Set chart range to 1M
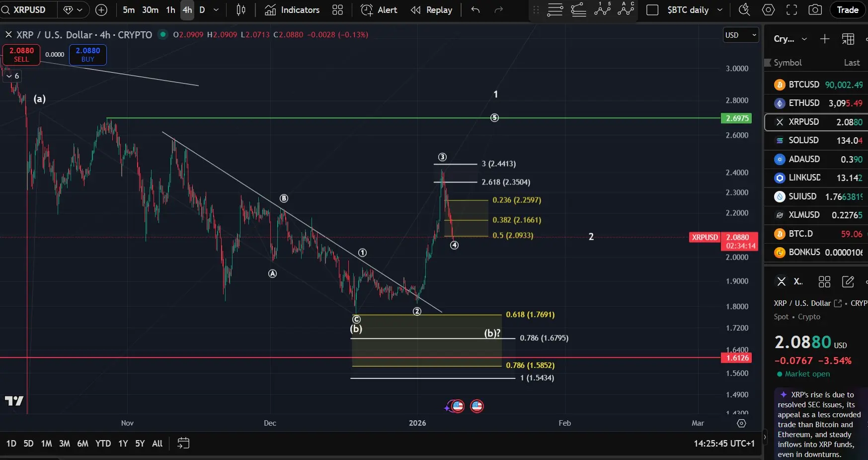The image size is (868, 460). tap(47, 444)
